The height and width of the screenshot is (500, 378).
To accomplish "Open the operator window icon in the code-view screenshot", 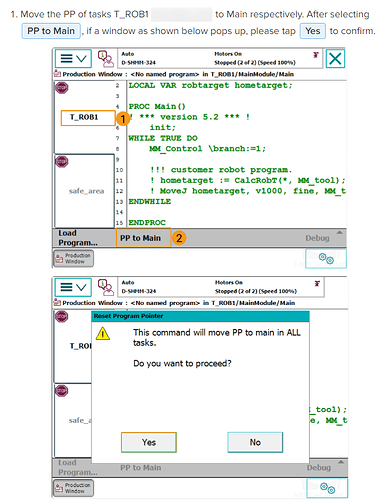I will [105, 59].
